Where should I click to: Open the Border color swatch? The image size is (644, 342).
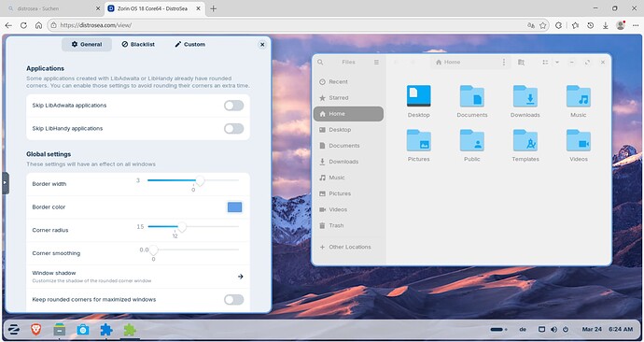point(234,207)
